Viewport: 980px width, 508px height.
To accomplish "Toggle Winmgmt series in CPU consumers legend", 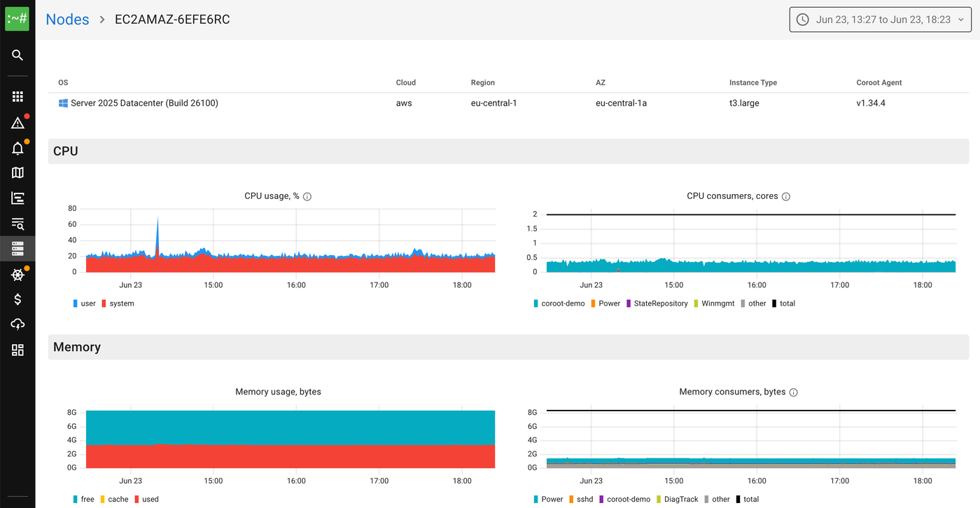I will (714, 303).
